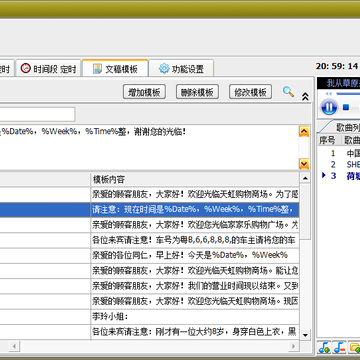Select the row 亲爱的各位同仁，早上好！今天是%Date%

coord(149,255)
